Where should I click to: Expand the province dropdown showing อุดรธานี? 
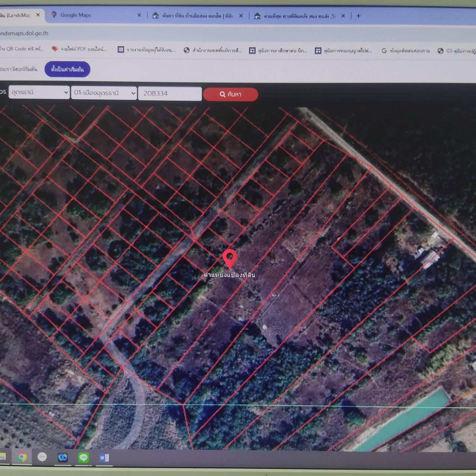[x=39, y=92]
